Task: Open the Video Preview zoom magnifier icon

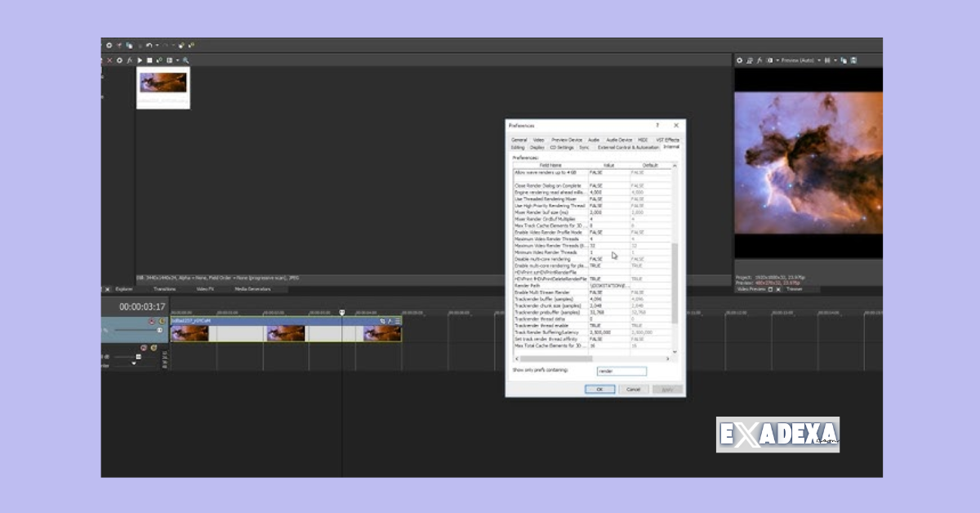Action: click(x=185, y=60)
